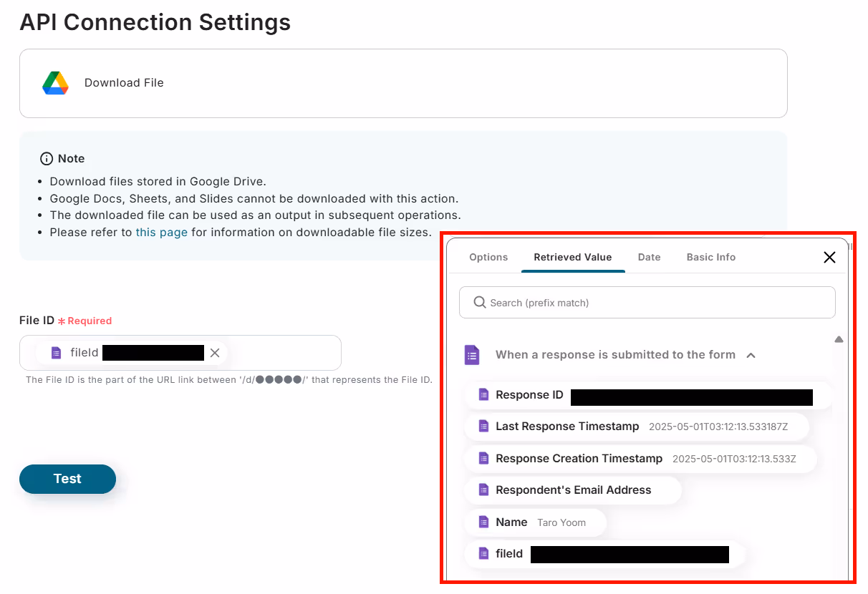Click the heading 'When a response is submitted to the form'
This screenshot has height=594, width=868.
point(615,355)
